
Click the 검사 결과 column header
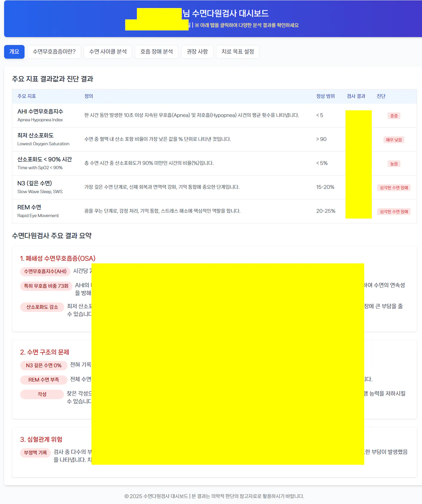[x=356, y=96]
